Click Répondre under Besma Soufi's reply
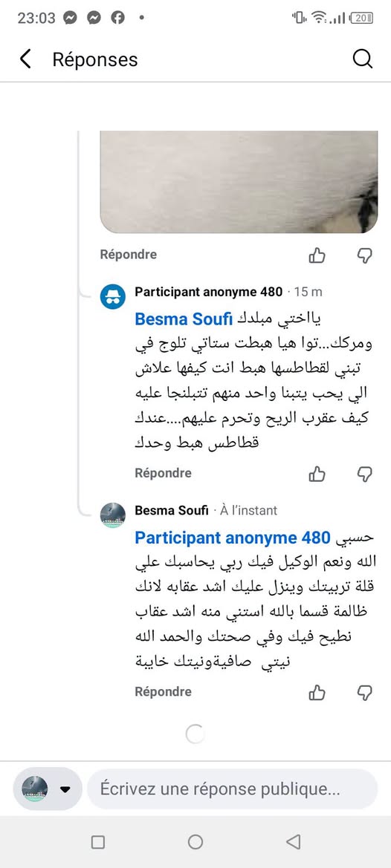Image resolution: width=391 pixels, height=868 pixels. pyautogui.click(x=163, y=692)
